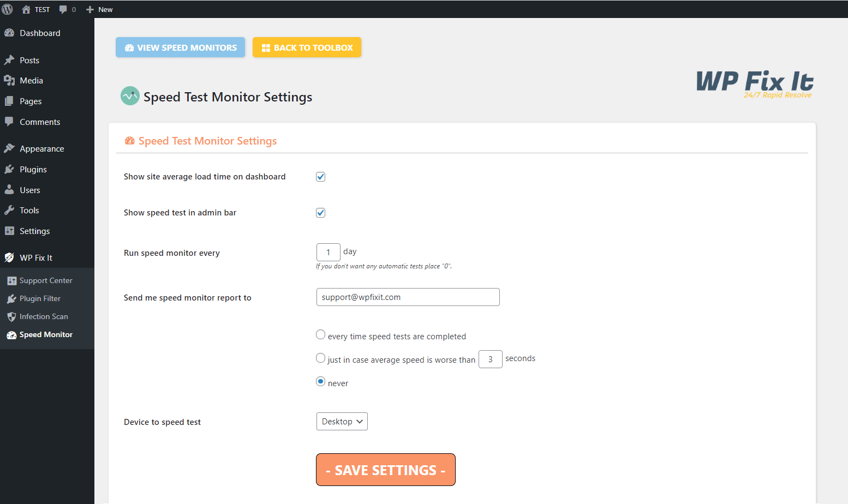Click the Appearance paintbrush icon
The width and height of the screenshot is (848, 504).
[9, 148]
